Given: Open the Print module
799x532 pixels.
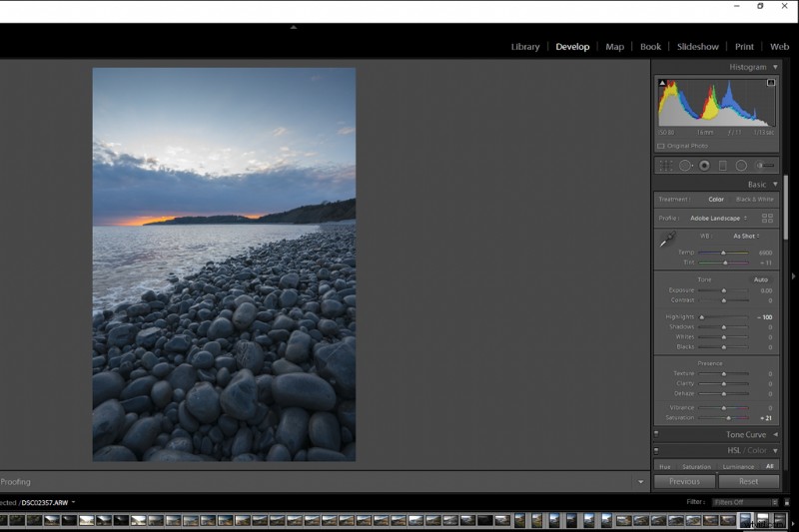Looking at the screenshot, I should tap(744, 47).
